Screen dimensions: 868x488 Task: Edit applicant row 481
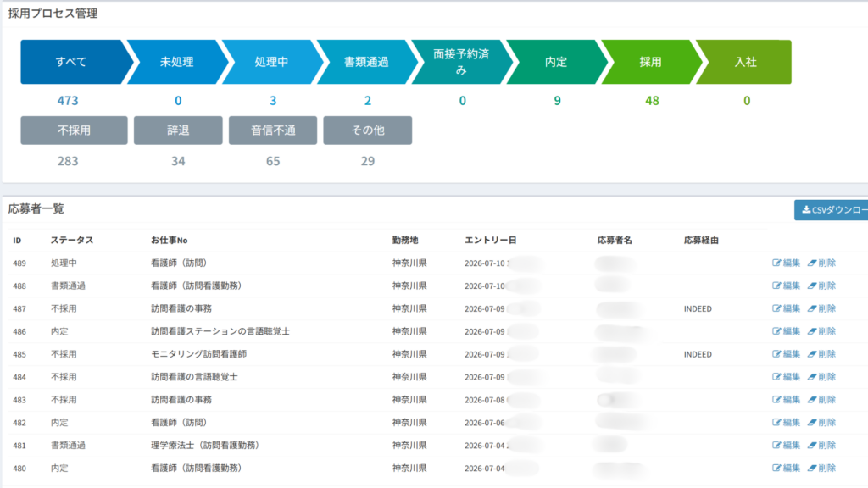(x=786, y=445)
